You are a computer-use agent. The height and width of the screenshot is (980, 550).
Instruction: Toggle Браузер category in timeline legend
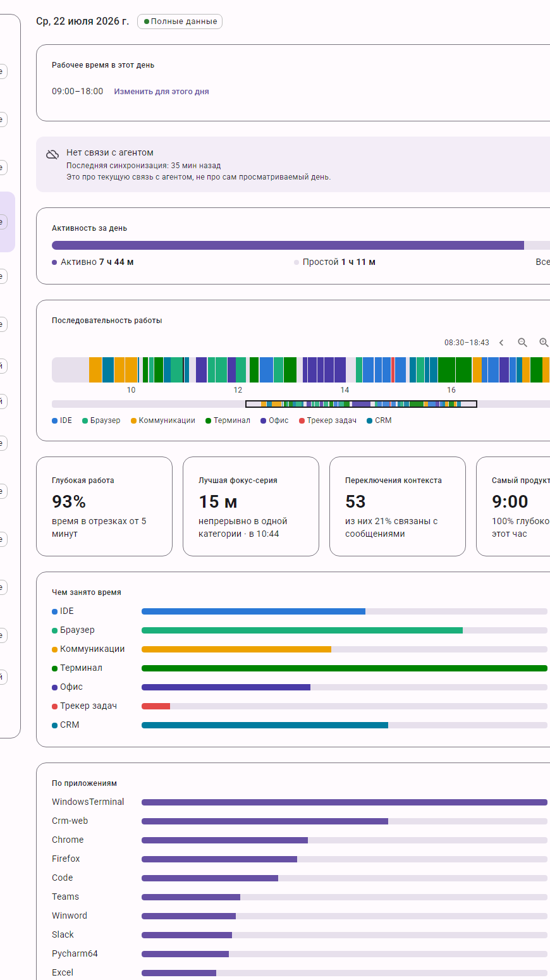(x=101, y=420)
